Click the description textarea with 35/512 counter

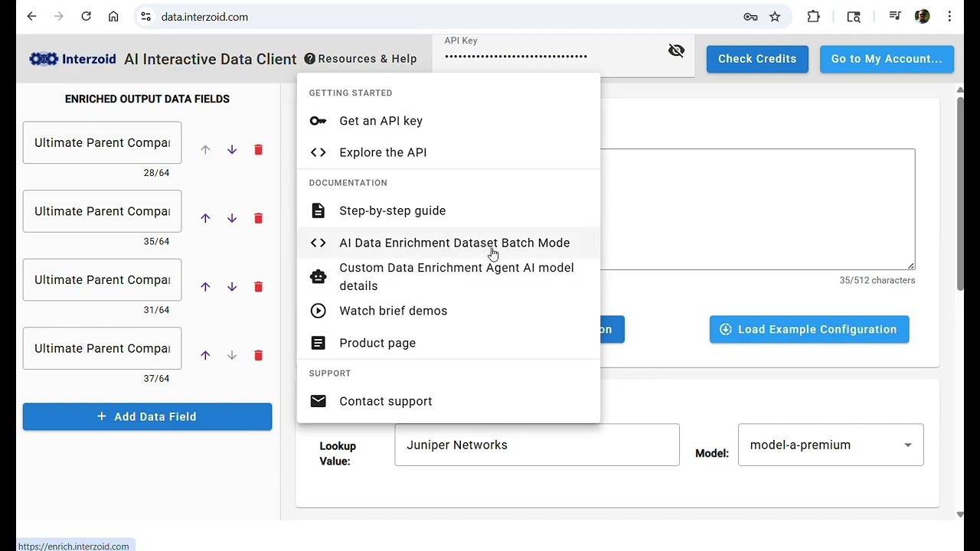pos(757,209)
